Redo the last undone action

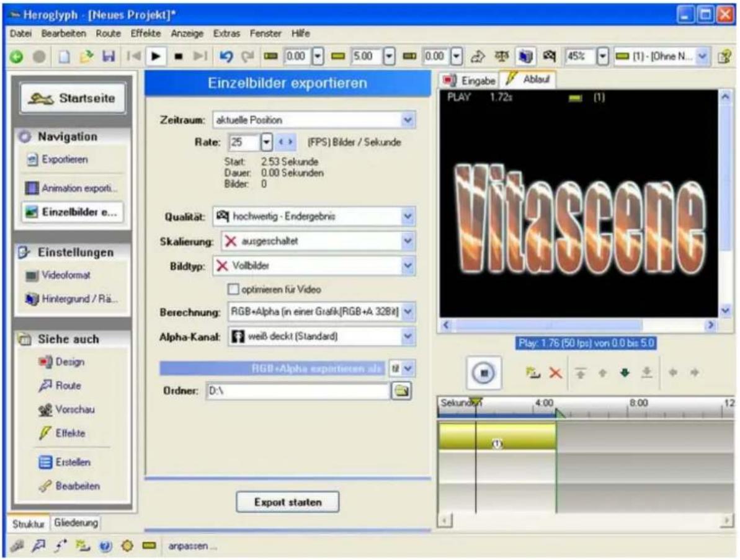pos(247,56)
